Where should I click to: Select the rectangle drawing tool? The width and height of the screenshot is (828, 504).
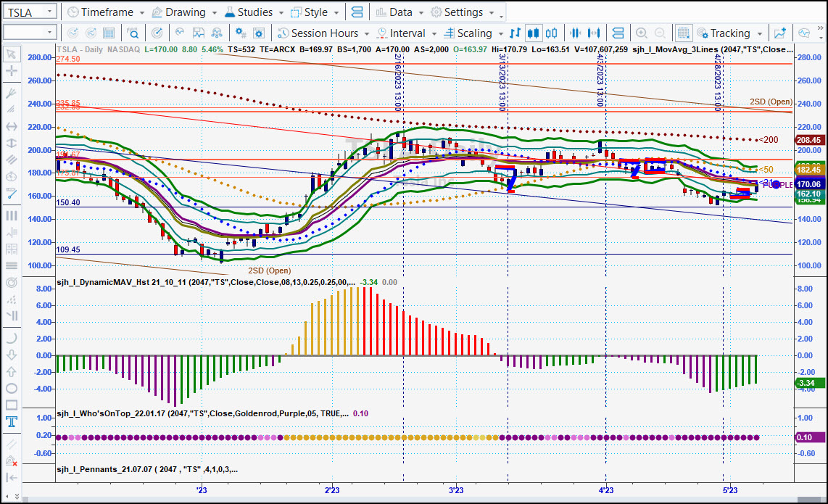point(11,405)
